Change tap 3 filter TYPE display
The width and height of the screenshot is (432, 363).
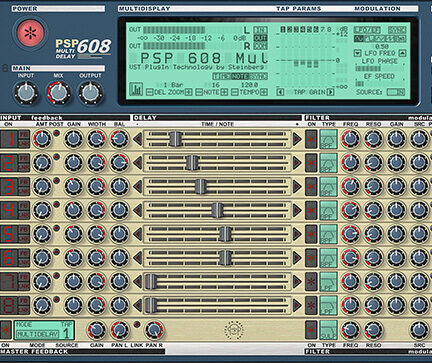pos(328,187)
